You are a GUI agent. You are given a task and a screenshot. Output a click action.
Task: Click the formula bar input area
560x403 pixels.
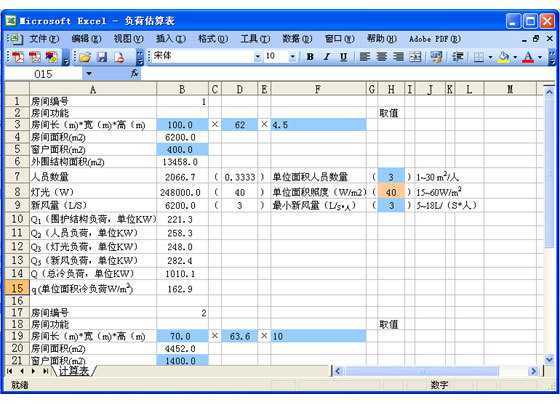tap(347, 74)
